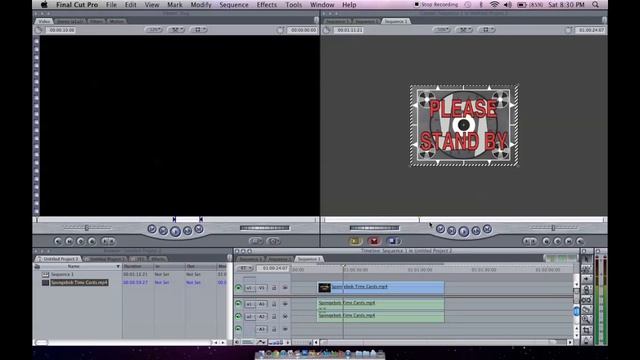Select the arrow Selection tool in tool palette
This screenshot has height=360, width=640.
[587, 260]
